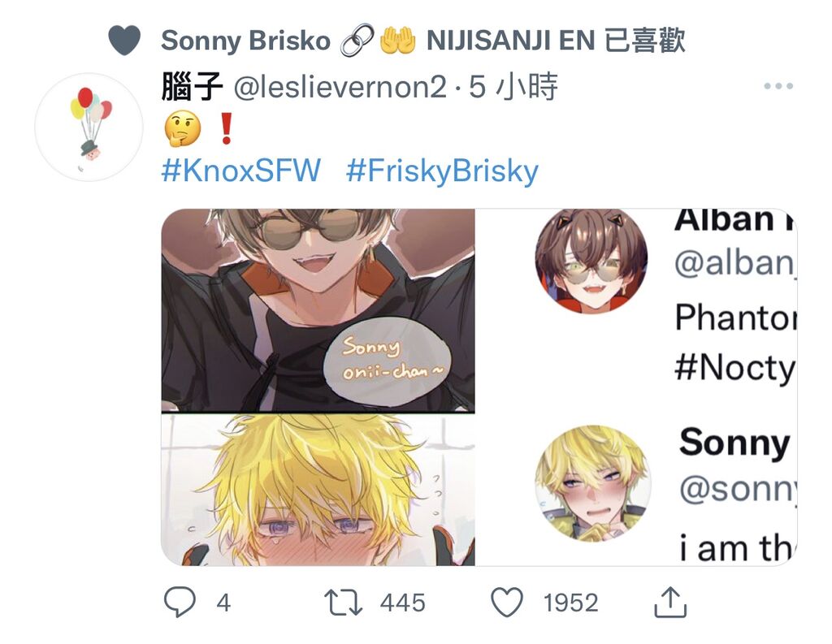Open Alban's circular avatar in screenshot
832x644 pixels.
click(x=591, y=261)
